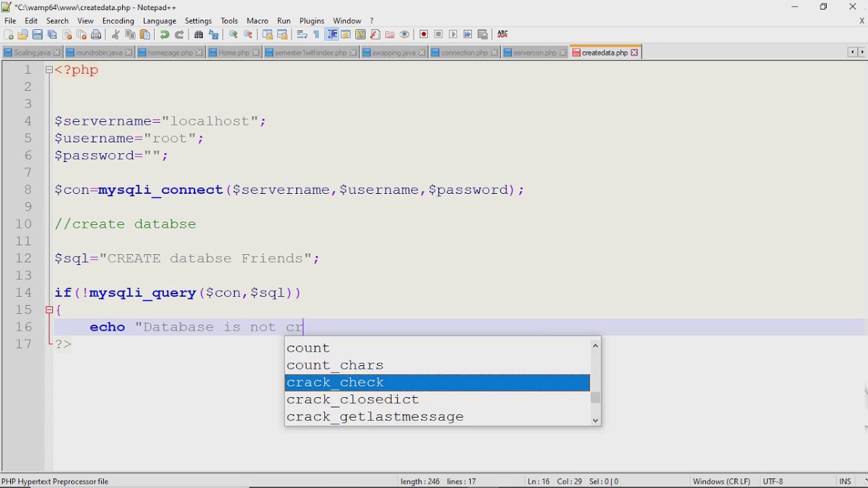Collapse the brace fold marker on line 15
This screenshot has width=868, height=488.
click(x=49, y=310)
